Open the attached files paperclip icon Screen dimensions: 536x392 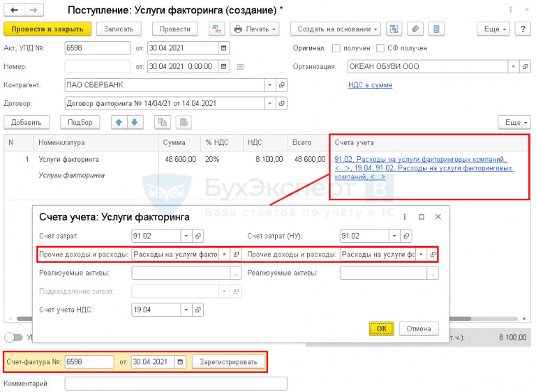[415, 29]
